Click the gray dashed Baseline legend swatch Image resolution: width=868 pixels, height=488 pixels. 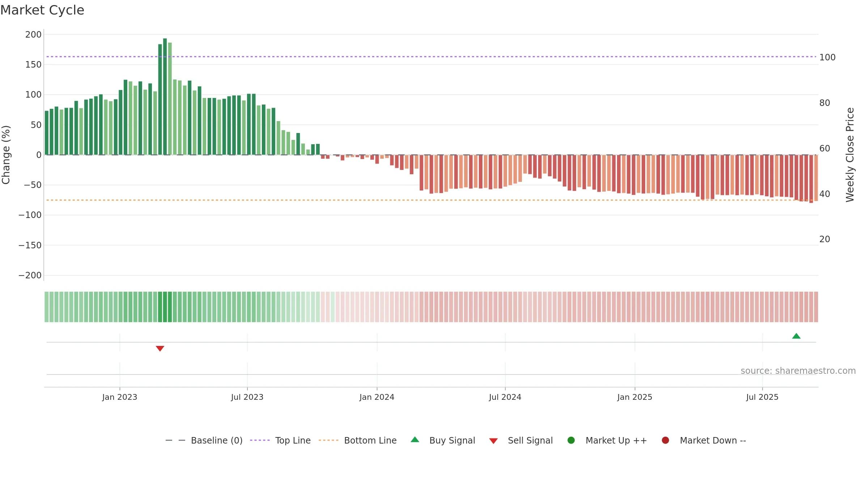coord(175,440)
